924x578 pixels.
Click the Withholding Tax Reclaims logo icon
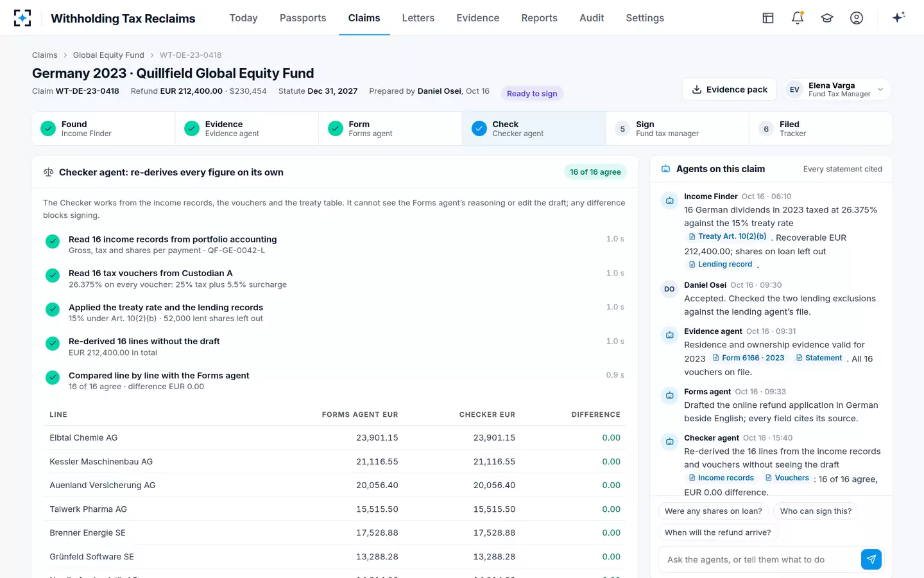22,18
